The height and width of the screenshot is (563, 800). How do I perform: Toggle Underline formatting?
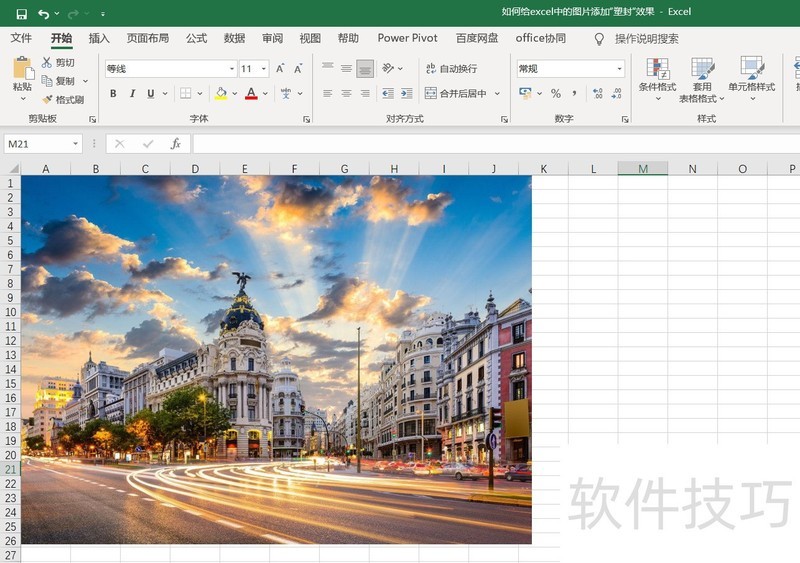coord(151,93)
